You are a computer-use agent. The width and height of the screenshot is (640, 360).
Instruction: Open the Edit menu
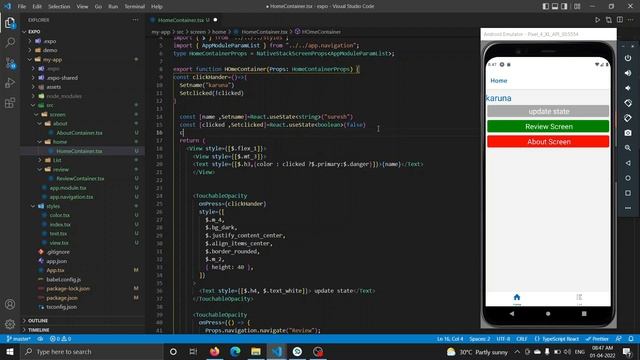click(x=37, y=6)
